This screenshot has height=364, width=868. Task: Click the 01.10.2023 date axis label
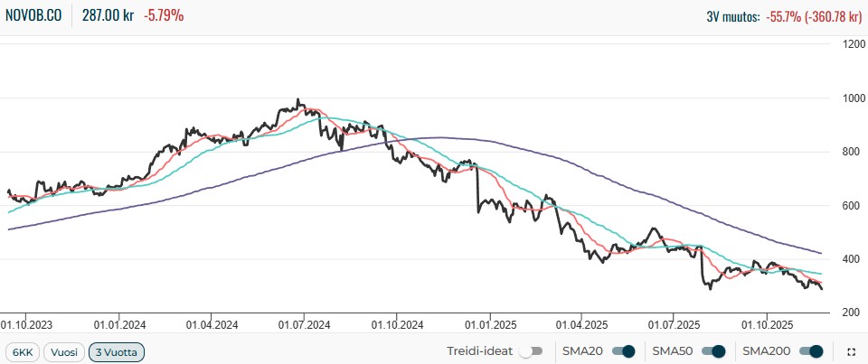tap(26, 324)
